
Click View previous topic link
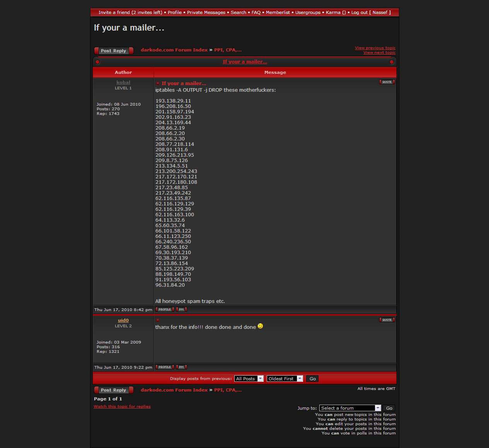375,48
